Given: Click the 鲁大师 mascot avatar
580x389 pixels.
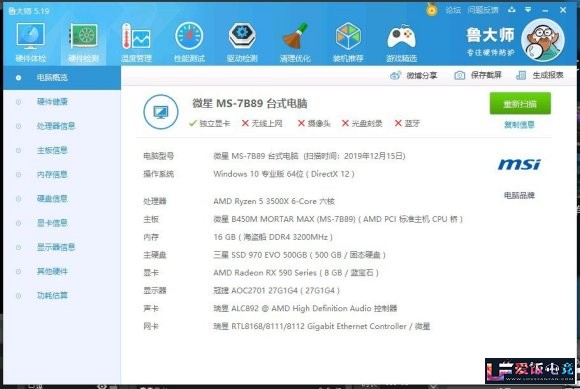Looking at the screenshot, I should pyautogui.click(x=543, y=40).
